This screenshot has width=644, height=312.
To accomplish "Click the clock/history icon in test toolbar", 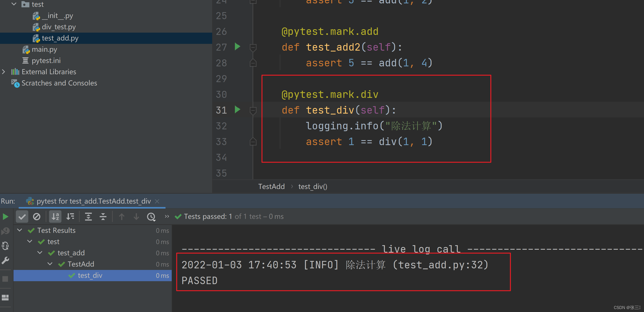I will 152,216.
